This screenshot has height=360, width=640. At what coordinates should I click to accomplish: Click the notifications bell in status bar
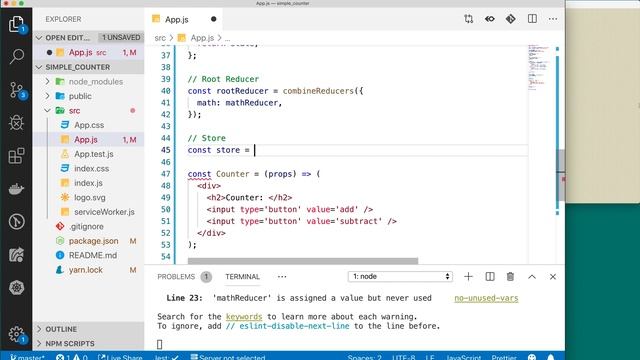[551, 357]
